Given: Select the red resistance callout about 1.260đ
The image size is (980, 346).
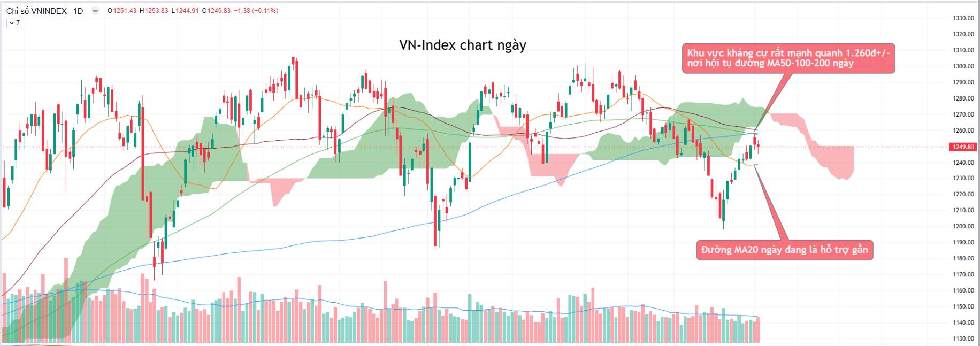Looking at the screenshot, I should (788, 58).
